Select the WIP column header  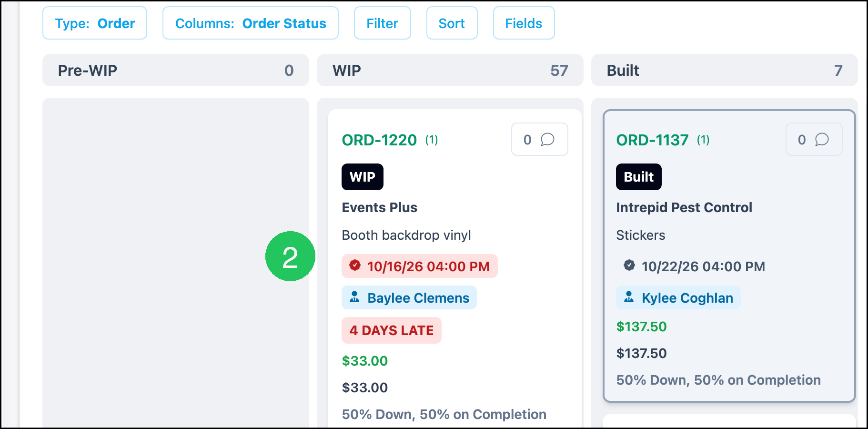(450, 70)
